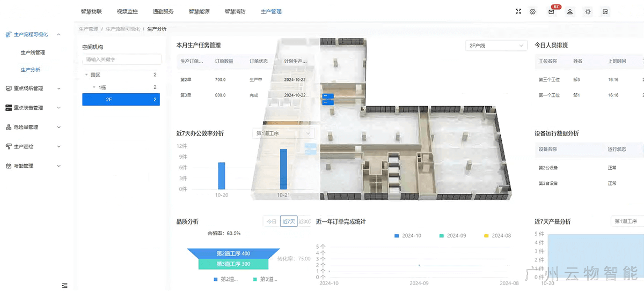The width and height of the screenshot is (644, 291).
Task: Open the 第1道工序 dropdown in efficiency analysis
Action: coord(283,133)
